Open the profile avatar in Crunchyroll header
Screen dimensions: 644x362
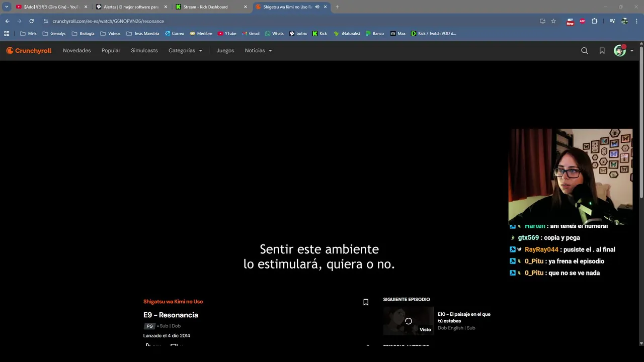point(620,51)
